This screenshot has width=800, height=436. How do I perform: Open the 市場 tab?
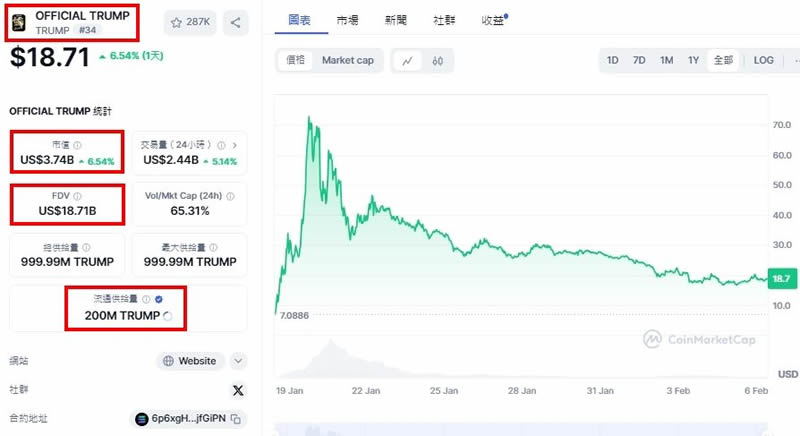tap(348, 20)
